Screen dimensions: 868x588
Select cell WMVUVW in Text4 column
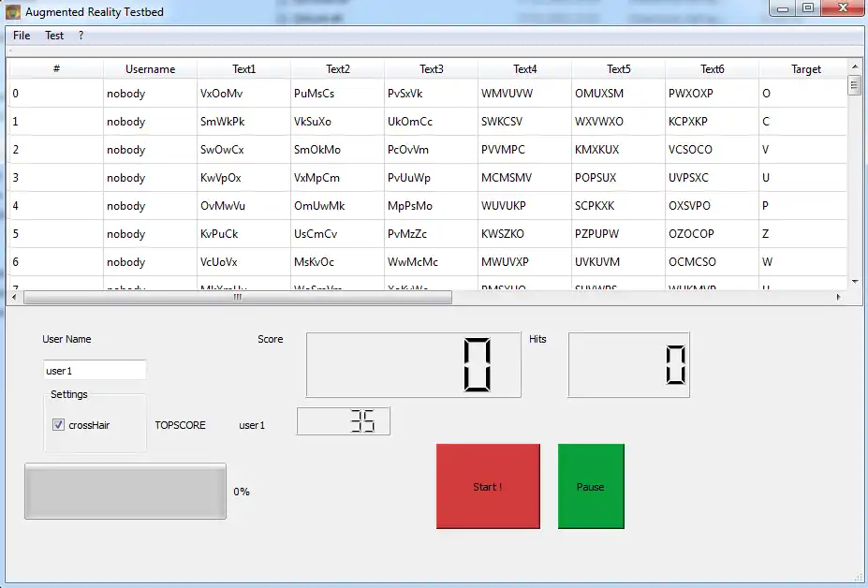pos(524,93)
